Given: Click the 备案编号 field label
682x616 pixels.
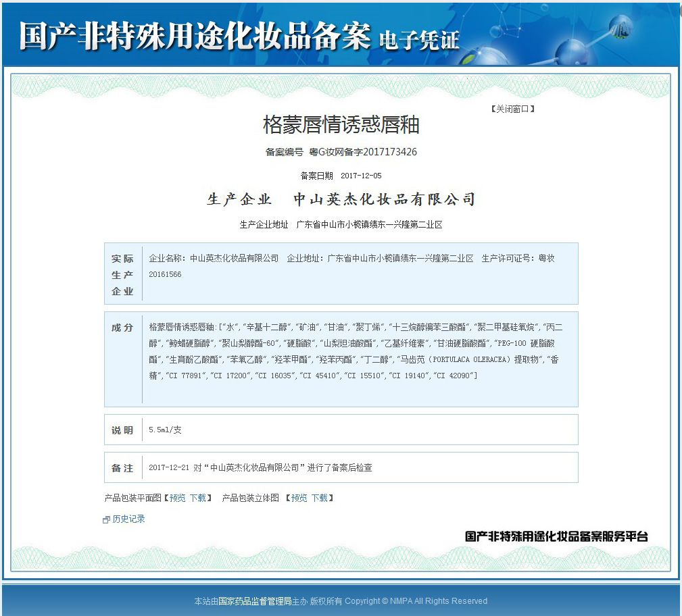Looking at the screenshot, I should [x=285, y=152].
